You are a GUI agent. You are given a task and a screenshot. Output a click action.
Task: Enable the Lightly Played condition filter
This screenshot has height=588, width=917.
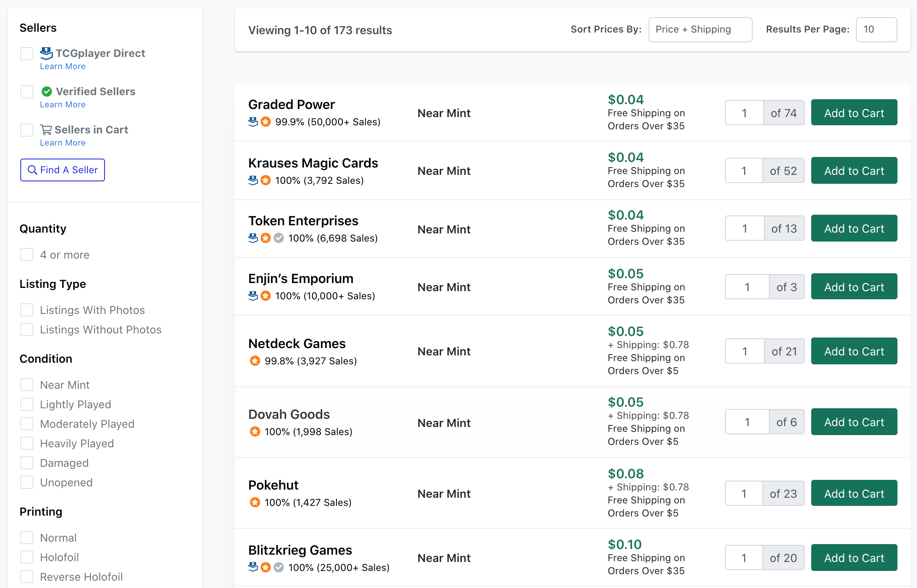pyautogui.click(x=27, y=404)
